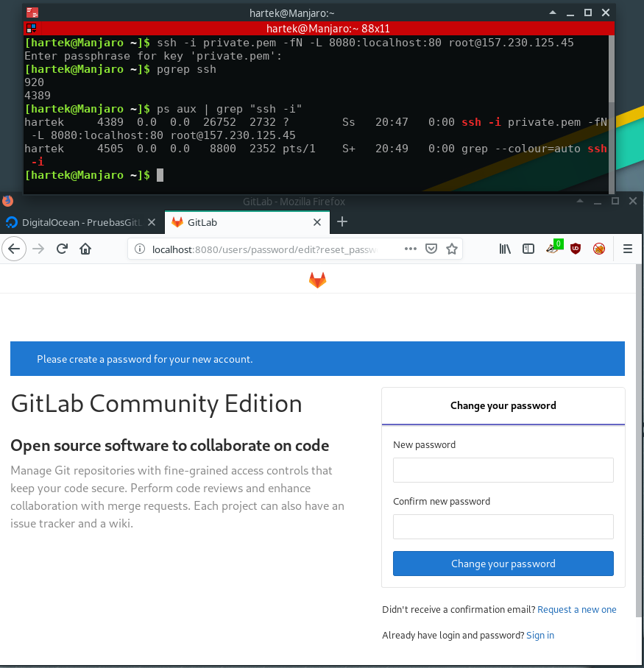Viewport: 644px width, 668px height.
Task: Bookmark this page with the star icon
Action: tap(452, 249)
